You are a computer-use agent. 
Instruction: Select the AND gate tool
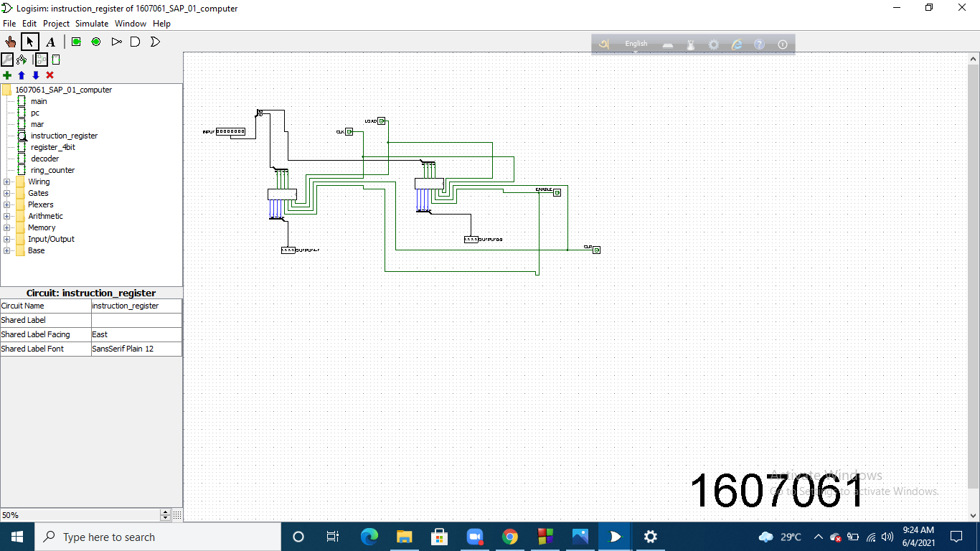(135, 42)
